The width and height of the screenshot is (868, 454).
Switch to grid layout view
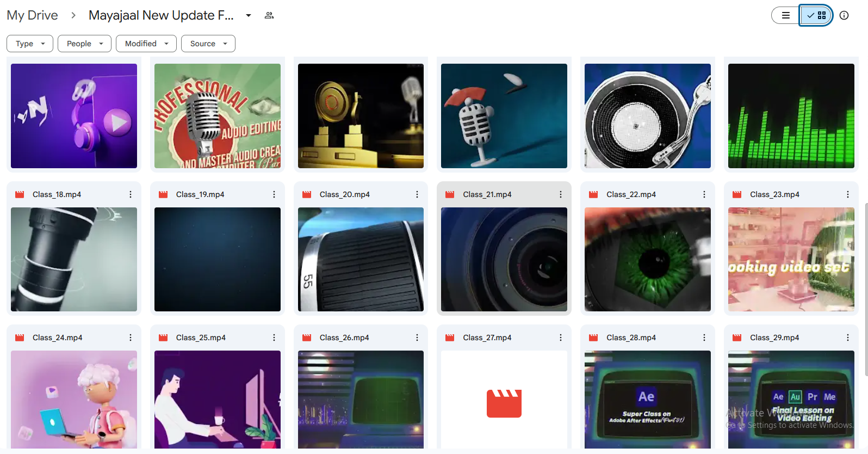817,15
